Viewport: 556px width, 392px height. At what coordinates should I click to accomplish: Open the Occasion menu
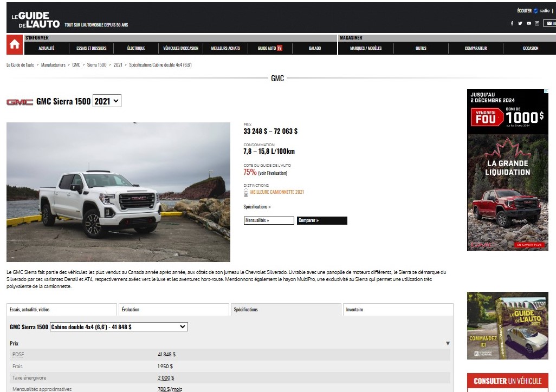[x=531, y=48]
